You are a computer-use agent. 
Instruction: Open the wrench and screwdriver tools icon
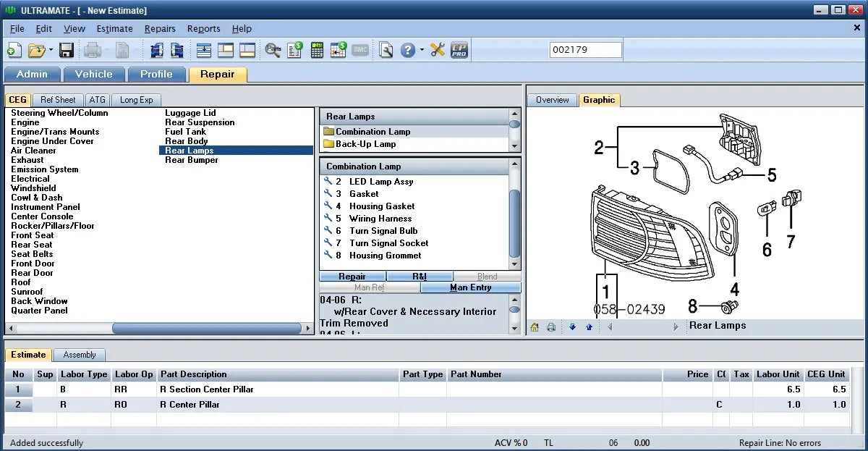438,50
